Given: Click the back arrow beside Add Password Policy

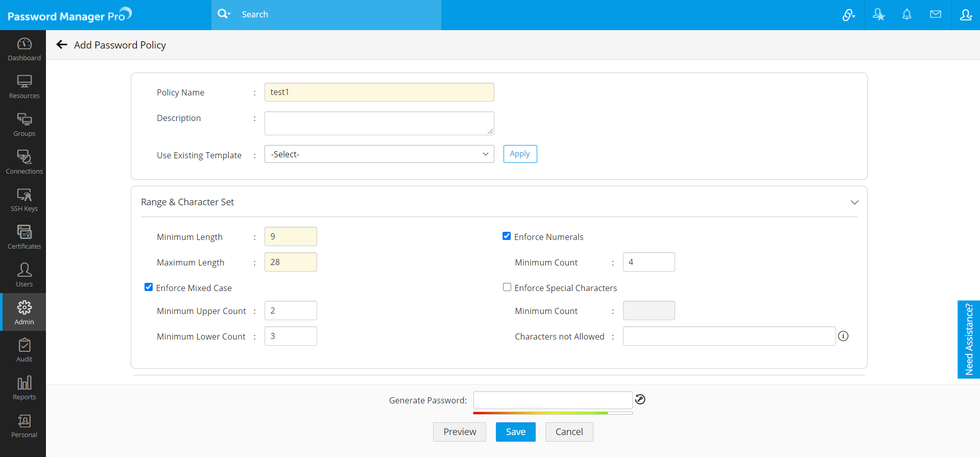Looking at the screenshot, I should [62, 45].
